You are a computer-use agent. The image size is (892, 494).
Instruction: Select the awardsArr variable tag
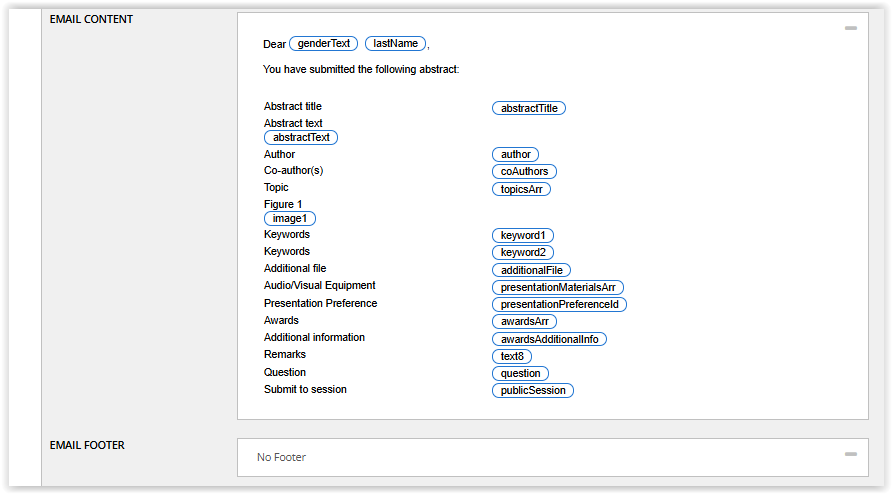(524, 322)
